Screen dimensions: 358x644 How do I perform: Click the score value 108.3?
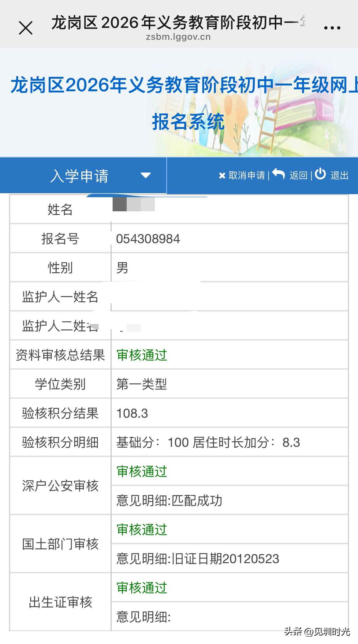[x=132, y=413]
